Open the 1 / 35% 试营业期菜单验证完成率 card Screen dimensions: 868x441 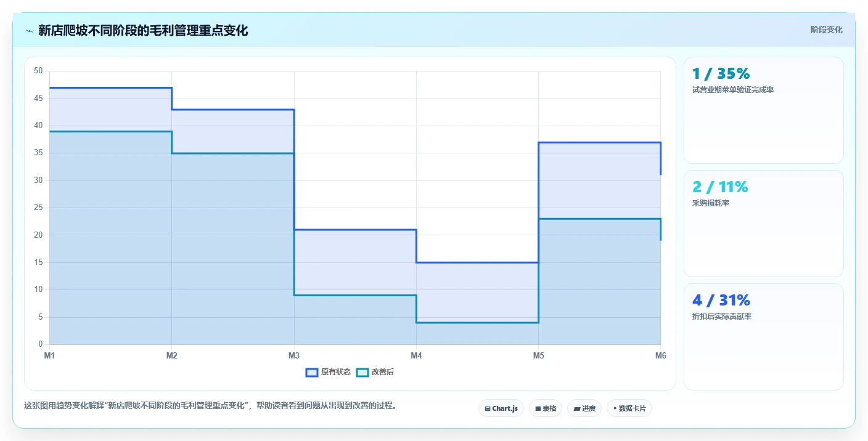coord(764,110)
